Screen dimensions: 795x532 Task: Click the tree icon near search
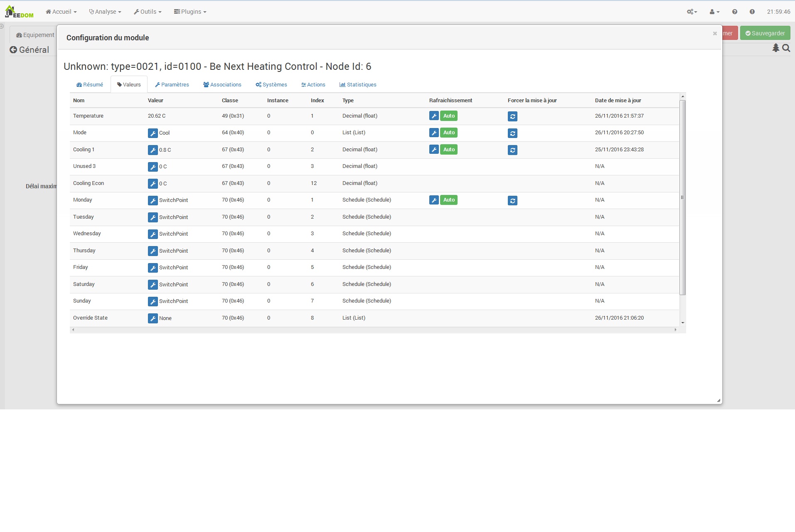coord(775,48)
